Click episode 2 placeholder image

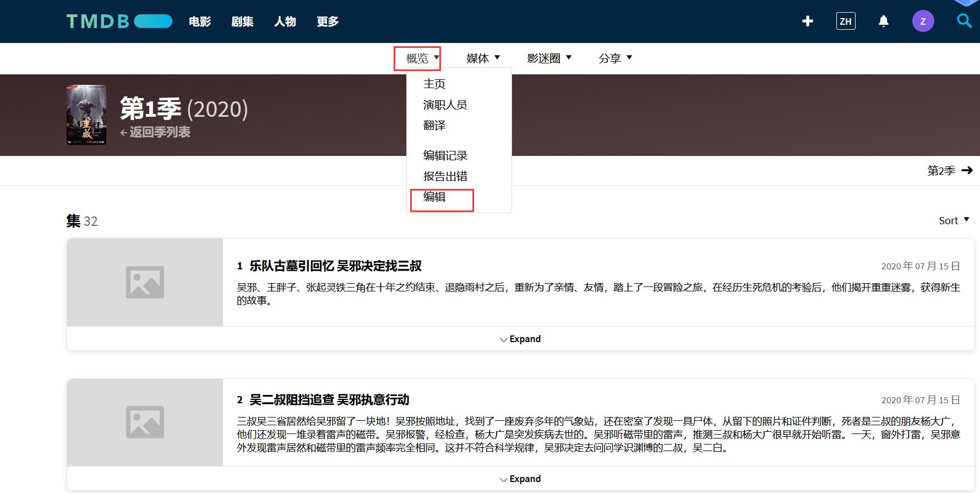point(145,422)
